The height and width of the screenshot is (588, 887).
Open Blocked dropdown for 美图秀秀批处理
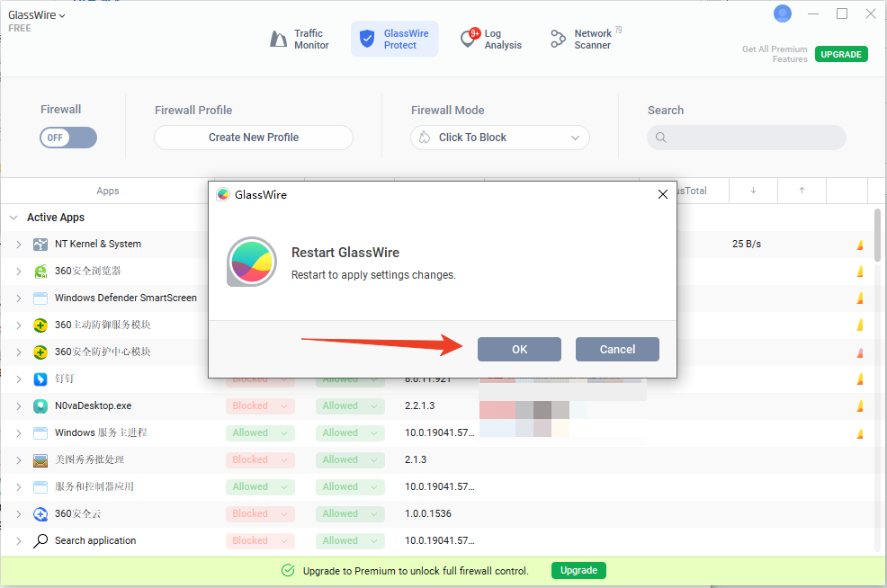pos(260,460)
